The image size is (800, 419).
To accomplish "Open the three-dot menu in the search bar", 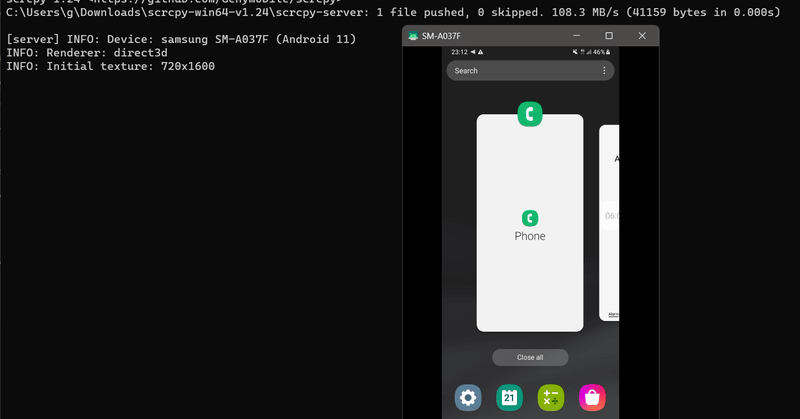I will (x=604, y=70).
